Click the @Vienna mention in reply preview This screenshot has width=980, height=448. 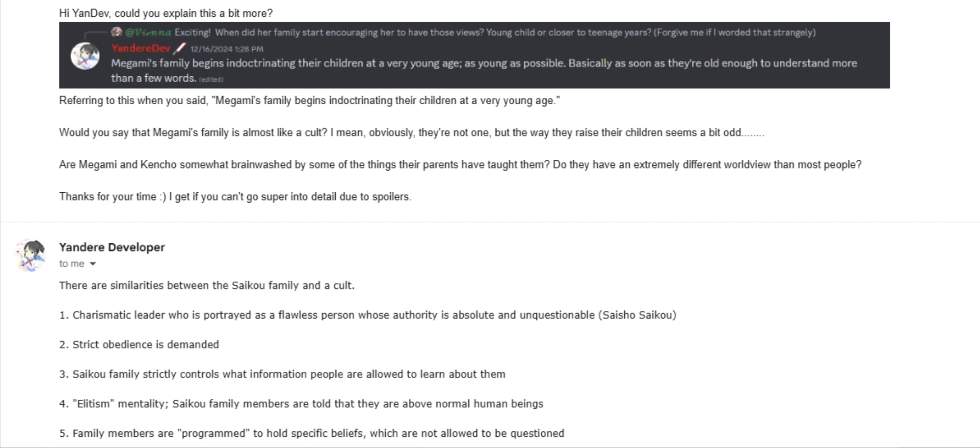click(148, 32)
